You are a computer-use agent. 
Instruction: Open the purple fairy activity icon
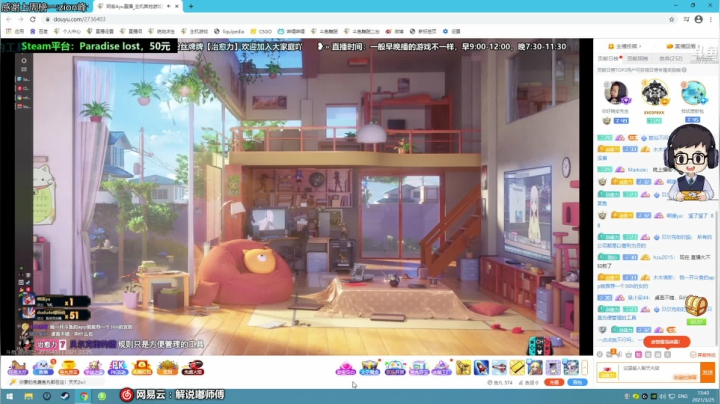pos(93,368)
